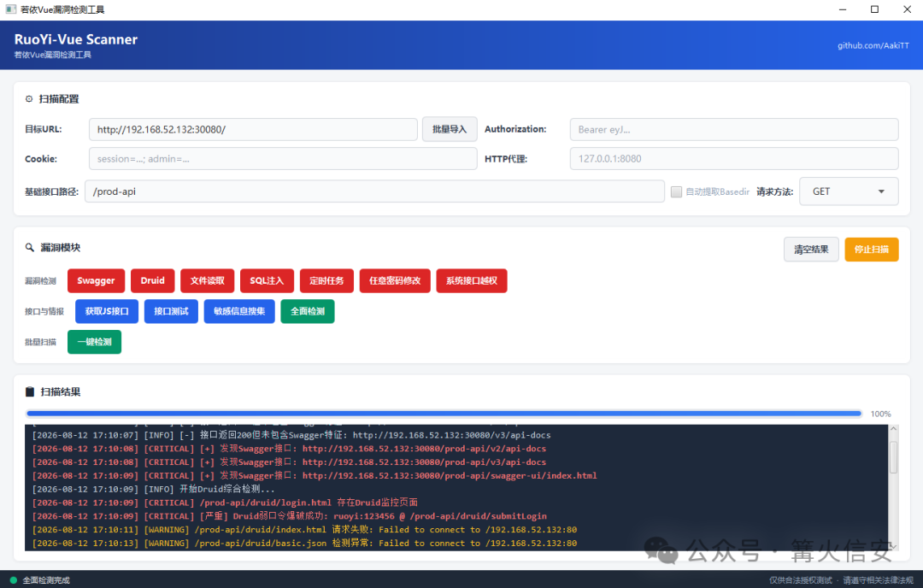Click the 接口与情报 row label

pyautogui.click(x=44, y=311)
